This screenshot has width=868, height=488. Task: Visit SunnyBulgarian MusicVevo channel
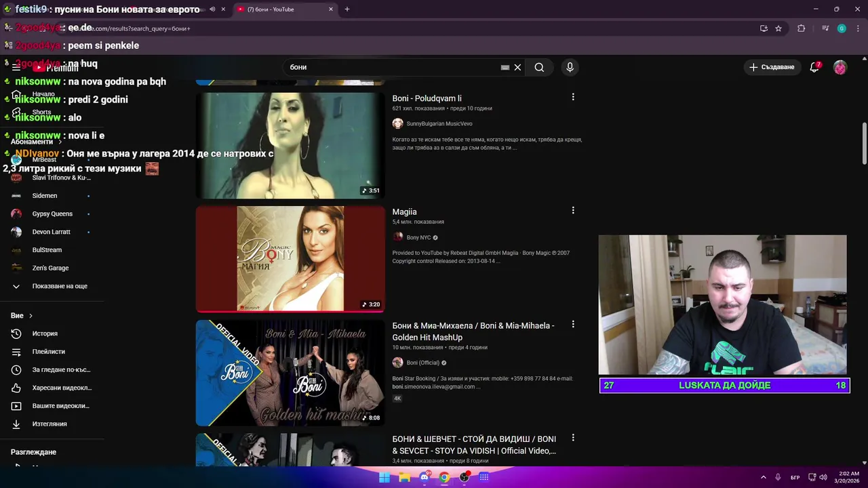[x=439, y=123]
